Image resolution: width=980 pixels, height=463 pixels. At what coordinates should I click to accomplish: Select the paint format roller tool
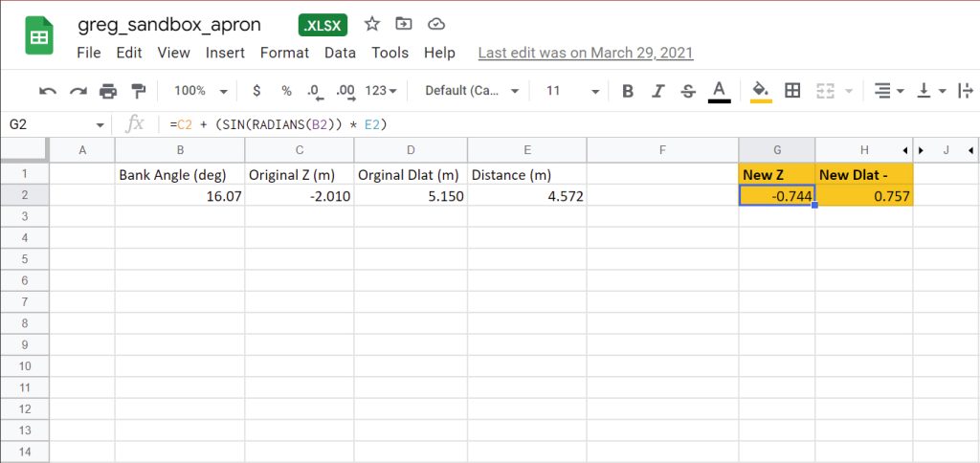pyautogui.click(x=138, y=91)
